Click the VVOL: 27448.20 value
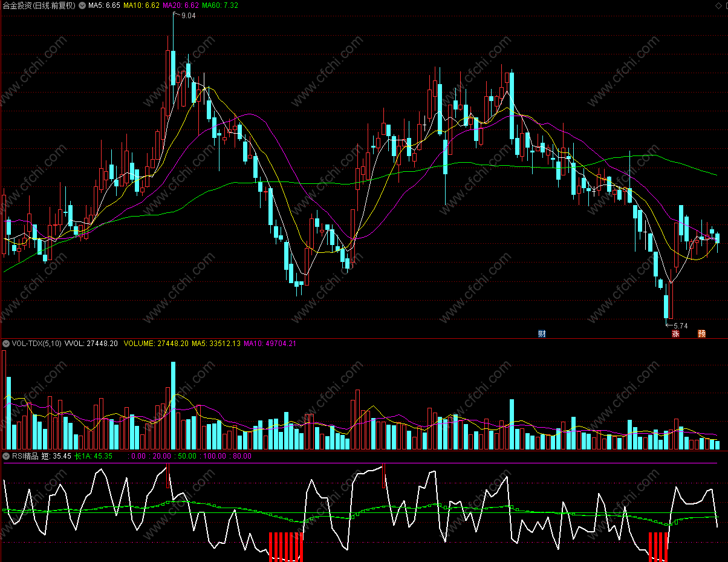 (x=91, y=344)
